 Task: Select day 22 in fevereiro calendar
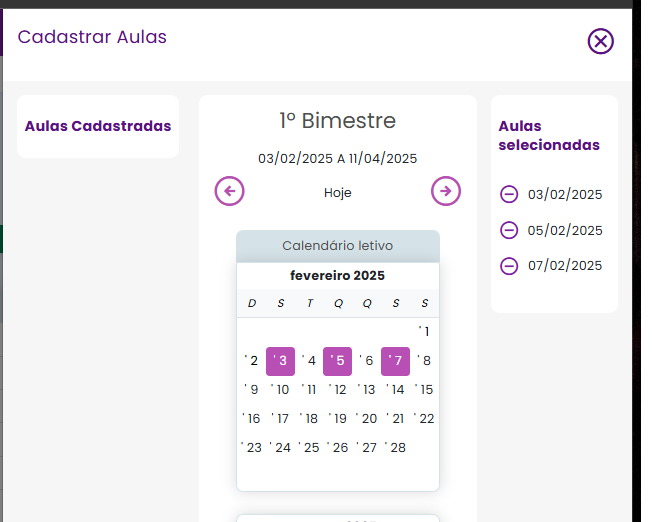[424, 419]
